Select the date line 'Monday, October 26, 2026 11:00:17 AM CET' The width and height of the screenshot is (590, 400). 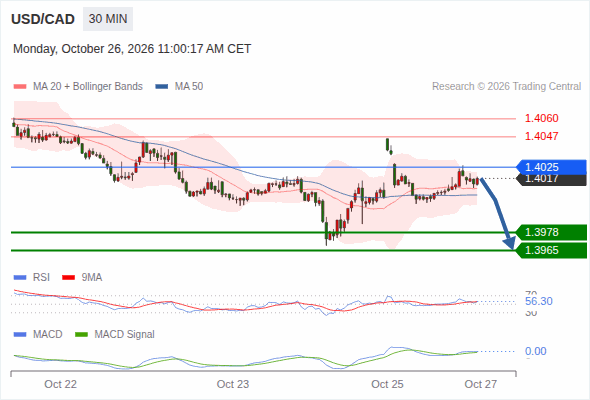(x=132, y=49)
